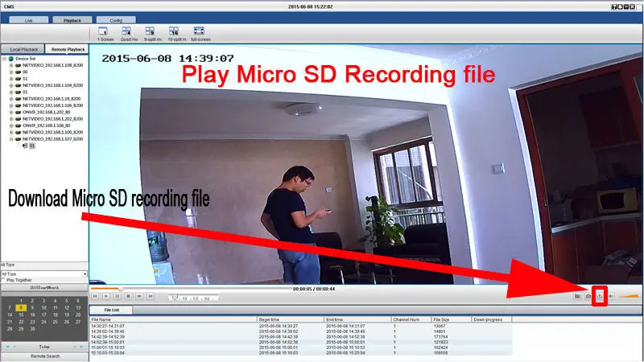Viewport: 644px width, 362px height.
Task: Switch to Remote Playback tab
Action: (x=68, y=49)
